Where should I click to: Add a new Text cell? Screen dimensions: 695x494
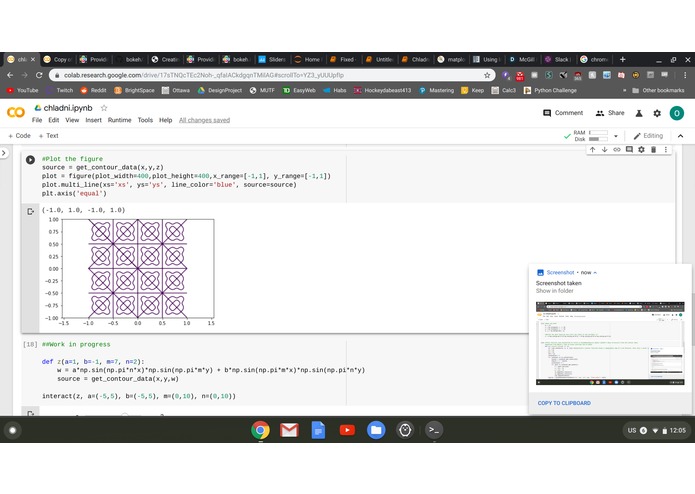[x=48, y=136]
